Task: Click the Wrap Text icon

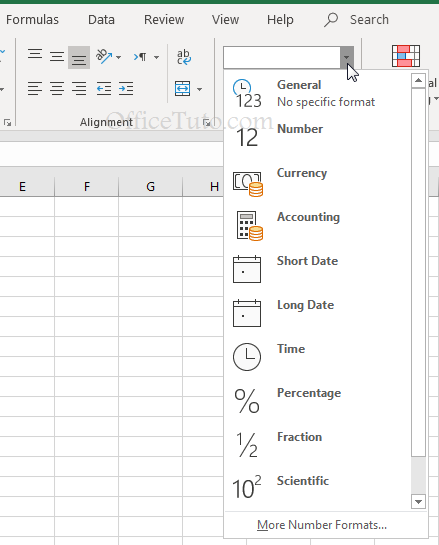Action: point(184,57)
